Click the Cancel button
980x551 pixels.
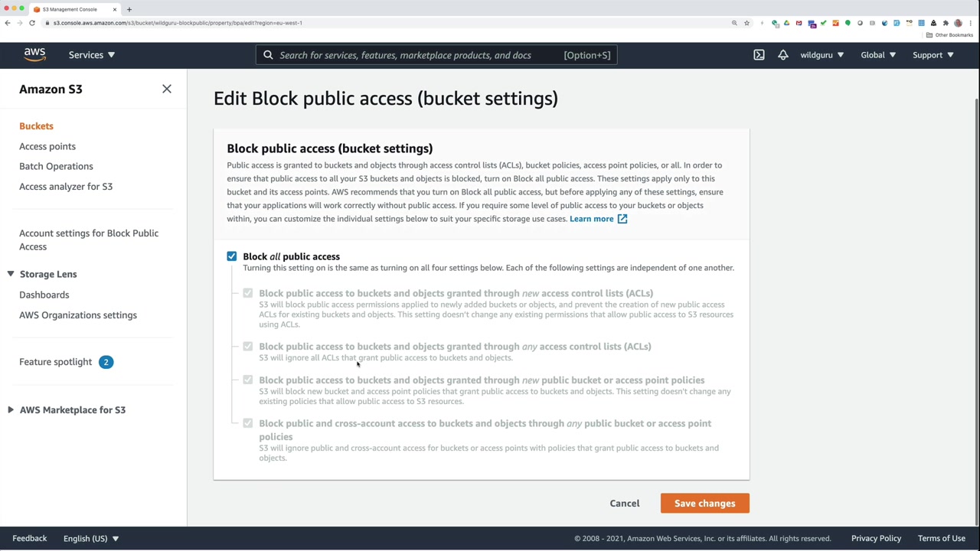click(624, 504)
